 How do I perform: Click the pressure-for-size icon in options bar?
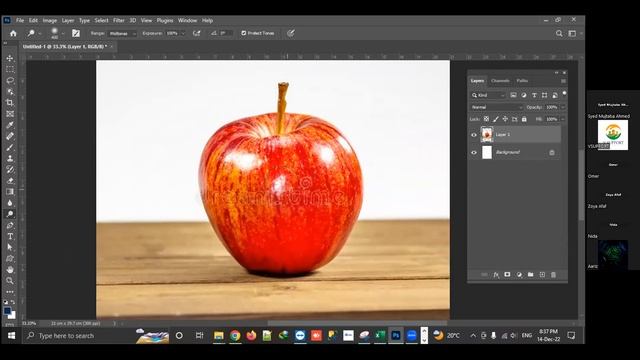click(x=291, y=33)
